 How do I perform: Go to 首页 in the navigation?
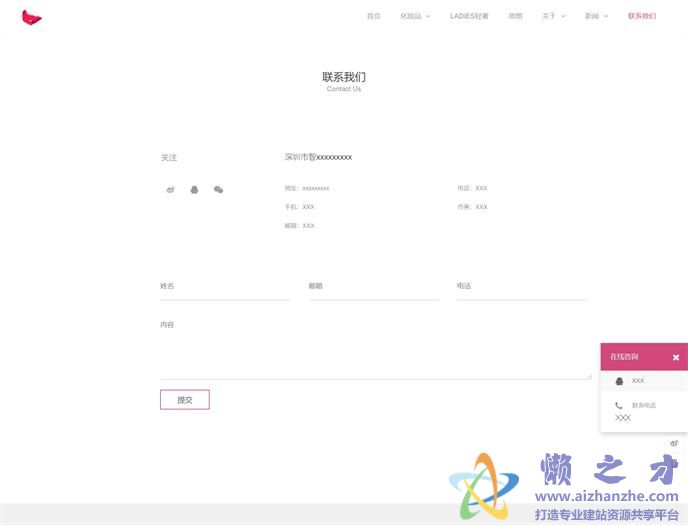(x=374, y=16)
